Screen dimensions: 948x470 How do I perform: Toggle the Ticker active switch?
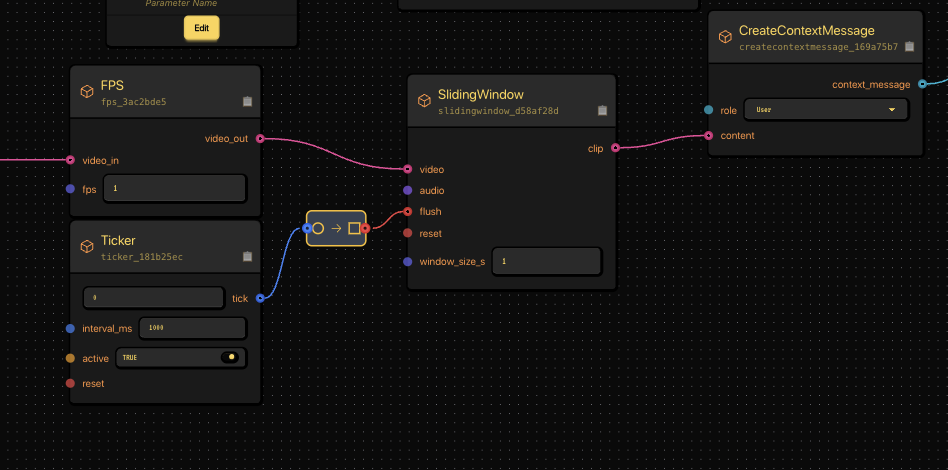coord(230,357)
